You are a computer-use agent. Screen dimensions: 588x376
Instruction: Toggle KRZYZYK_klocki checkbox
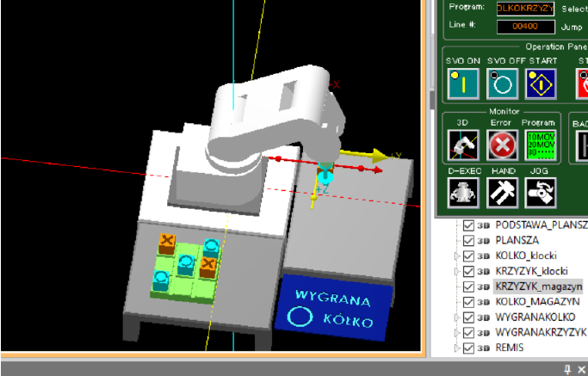pyautogui.click(x=468, y=271)
